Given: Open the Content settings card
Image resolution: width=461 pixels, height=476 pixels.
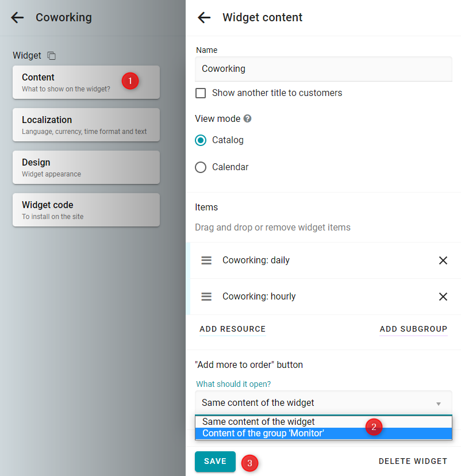Looking at the screenshot, I should coord(86,82).
